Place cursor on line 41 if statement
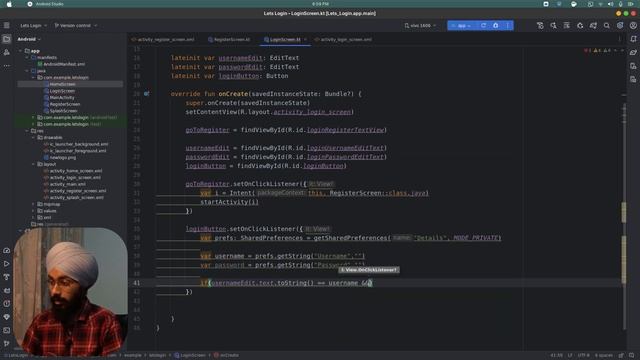The image size is (640, 360). click(x=286, y=283)
